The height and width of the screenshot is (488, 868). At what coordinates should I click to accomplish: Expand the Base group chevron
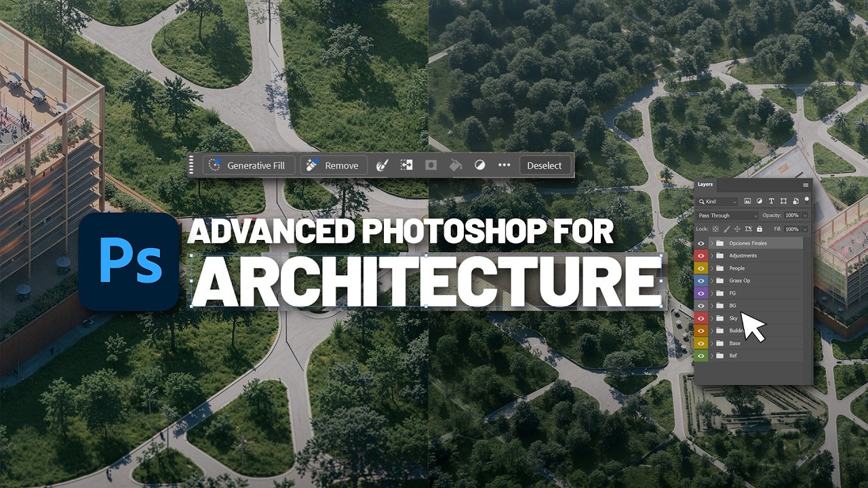[x=712, y=343]
